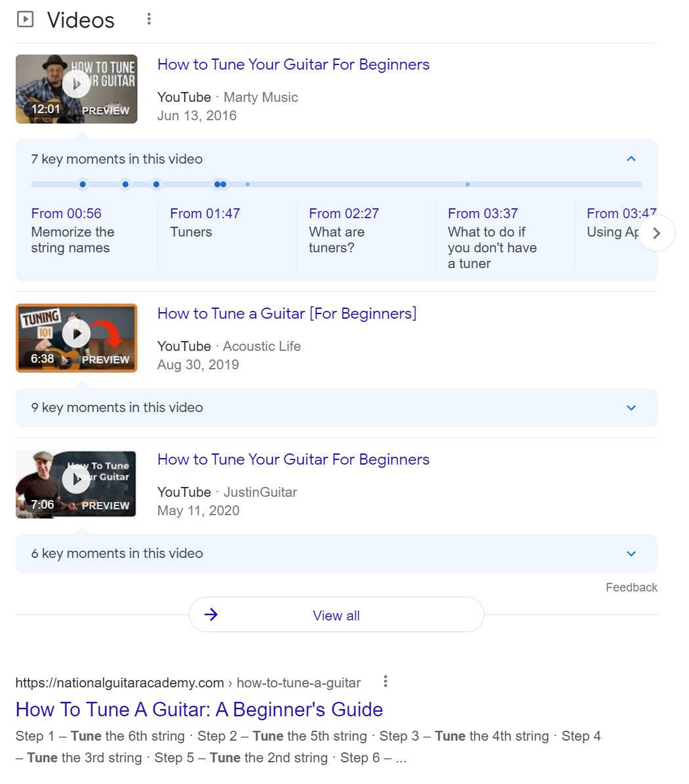
Task: Click the Videos section icon
Action: tap(26, 19)
